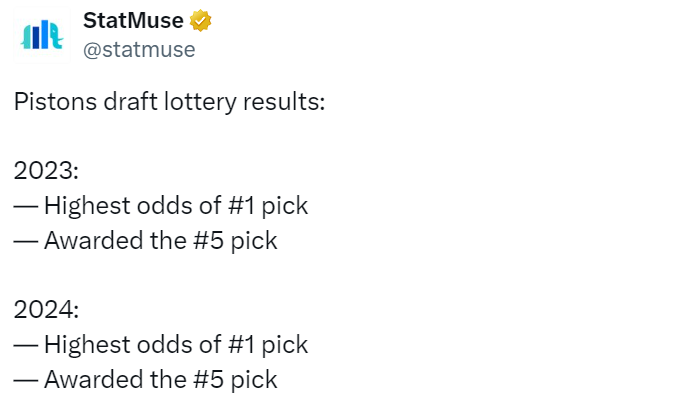Viewport: 700px width, 405px height.
Task: Click '#1' in the 2024 section
Action: (242, 345)
